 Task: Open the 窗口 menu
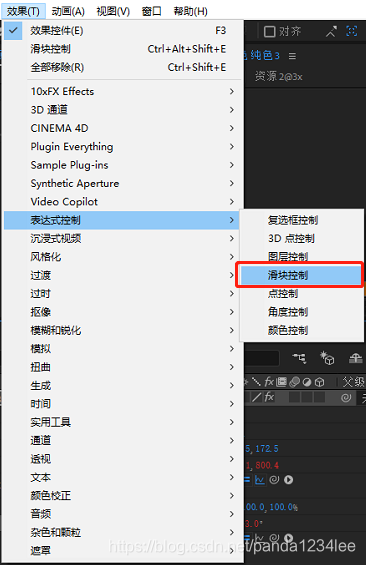point(151,11)
